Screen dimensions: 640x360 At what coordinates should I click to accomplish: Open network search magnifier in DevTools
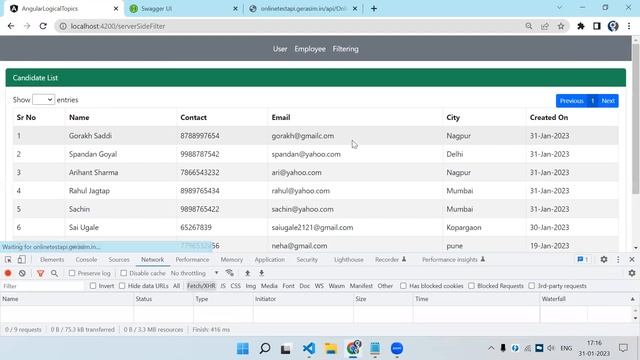click(x=54, y=273)
